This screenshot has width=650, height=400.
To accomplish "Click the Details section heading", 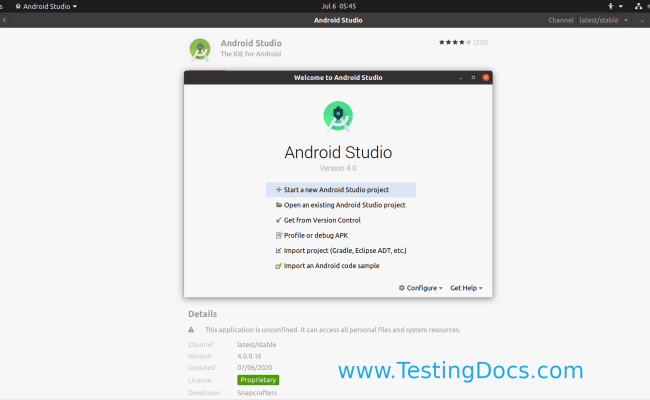I will click(202, 314).
